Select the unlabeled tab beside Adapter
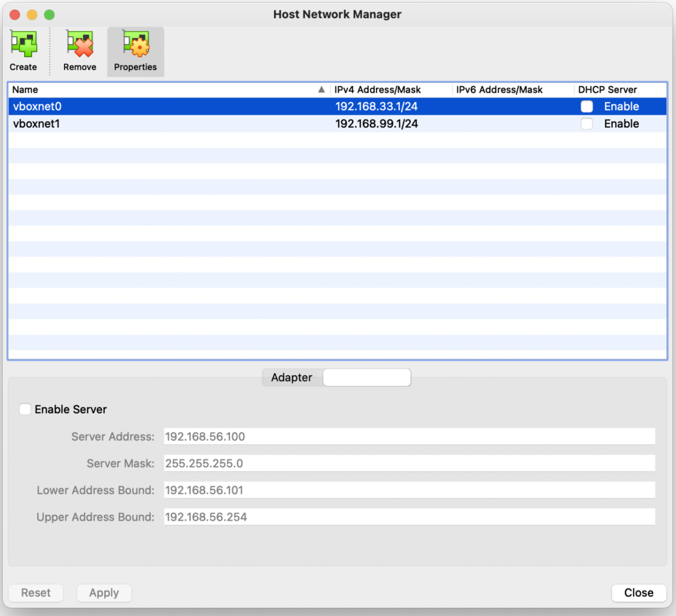Screen dimensions: 676x616 (x=367, y=378)
